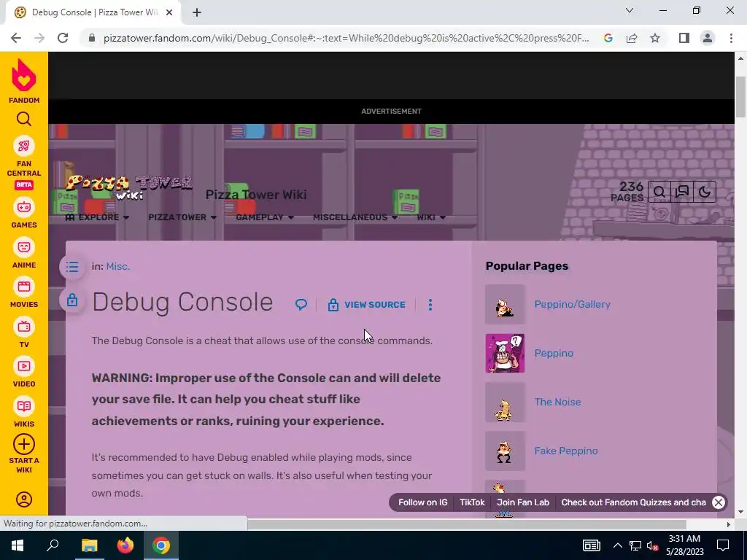Click the Fake Peppino thumbnail image
The width and height of the screenshot is (747, 560).
[x=505, y=451]
